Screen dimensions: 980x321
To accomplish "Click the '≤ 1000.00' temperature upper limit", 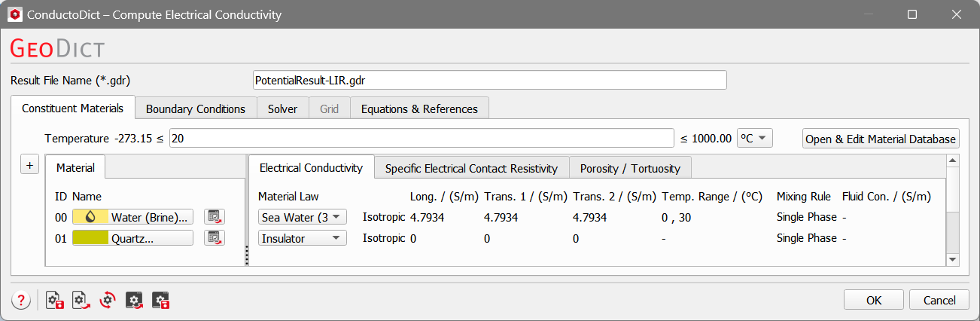I will [706, 139].
